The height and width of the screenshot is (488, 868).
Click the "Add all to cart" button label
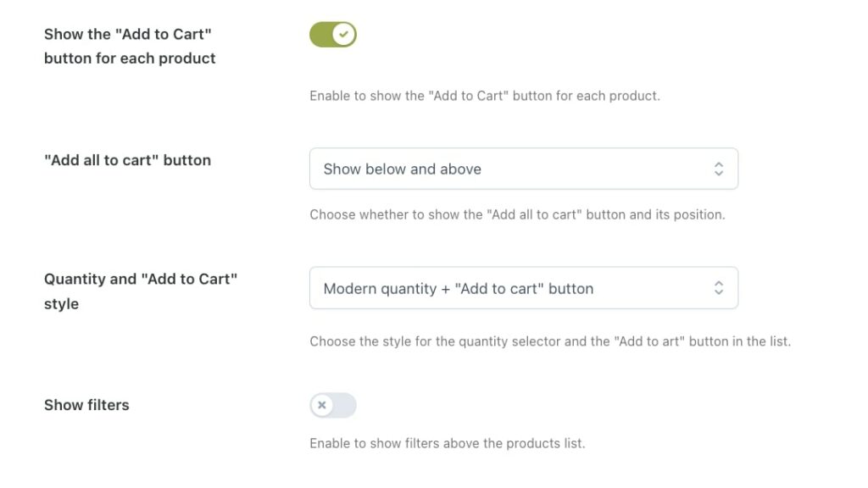[127, 160]
